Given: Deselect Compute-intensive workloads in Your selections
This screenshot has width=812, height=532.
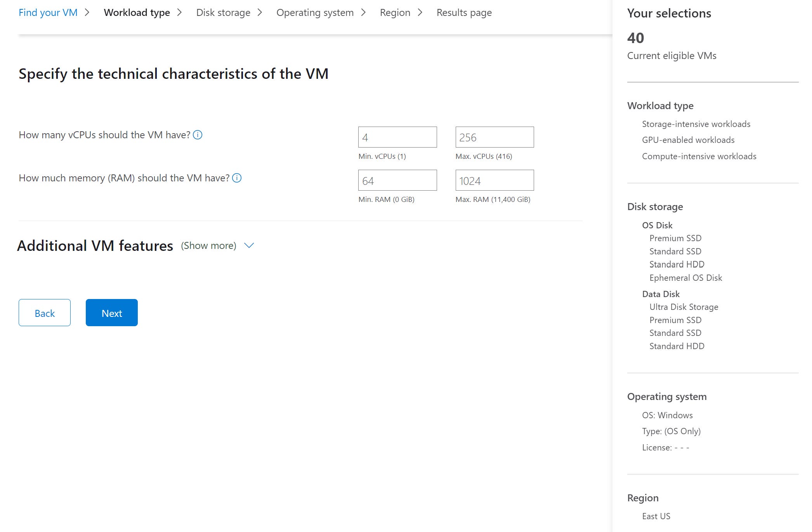Looking at the screenshot, I should [x=699, y=156].
